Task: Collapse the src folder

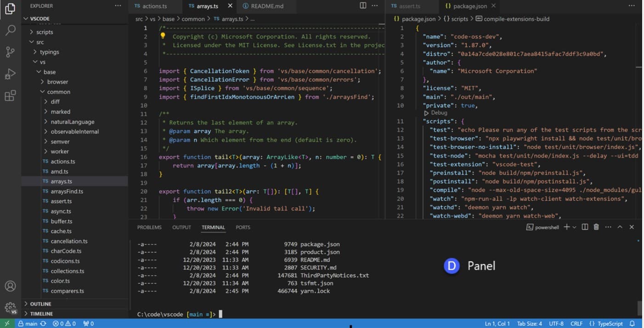Action: [40, 42]
